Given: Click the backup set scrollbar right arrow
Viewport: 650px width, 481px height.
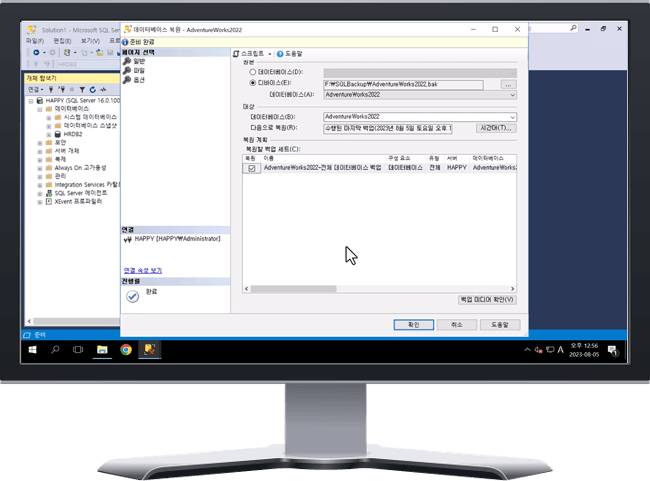Looking at the screenshot, I should click(x=512, y=289).
